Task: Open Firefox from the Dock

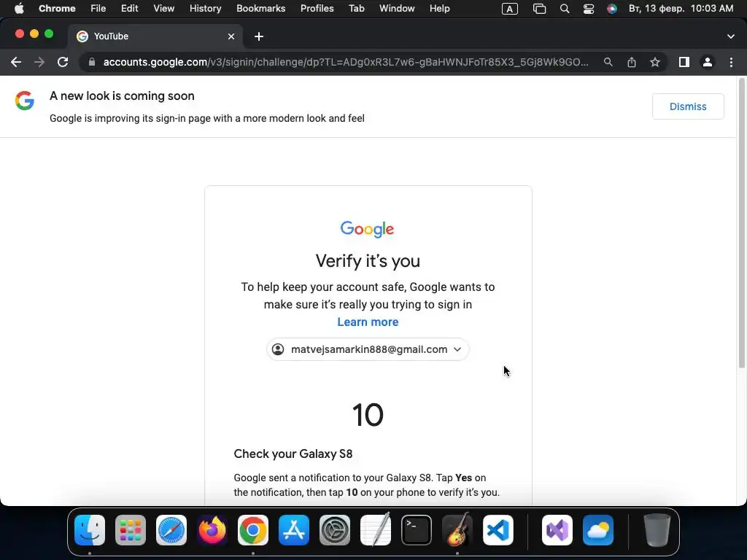Action: (x=212, y=530)
